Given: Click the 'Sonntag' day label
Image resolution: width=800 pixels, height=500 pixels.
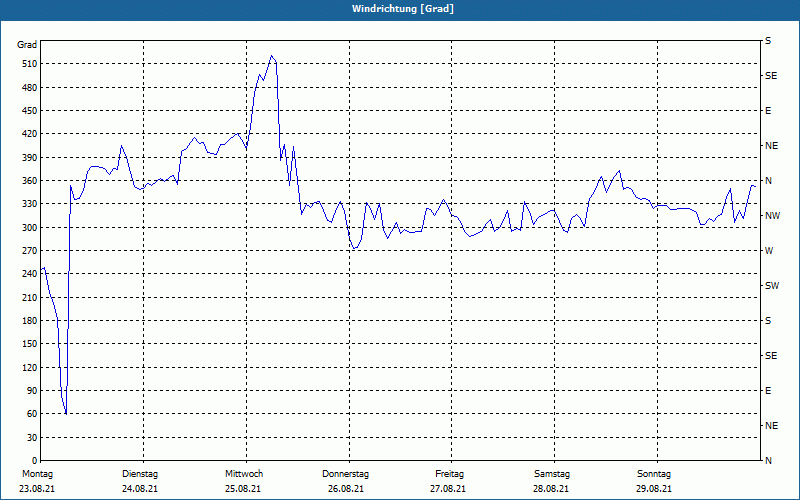Looking at the screenshot, I should pos(654,474).
